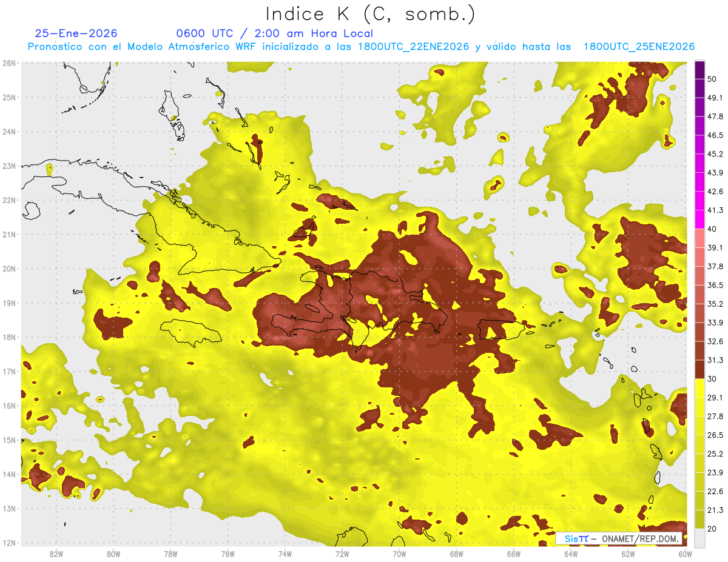Screen dimensions: 728x562
Task: Click the 17N latitude label
Action: tap(8, 371)
